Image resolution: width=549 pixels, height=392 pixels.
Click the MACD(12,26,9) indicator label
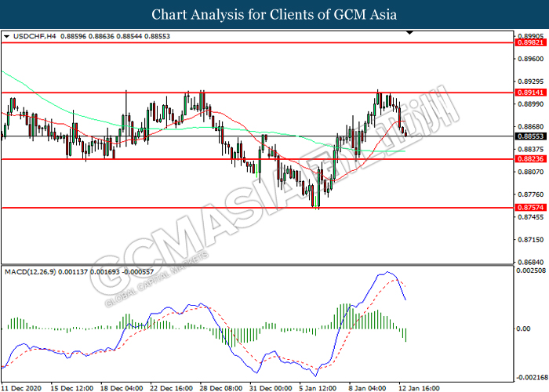coord(30,272)
